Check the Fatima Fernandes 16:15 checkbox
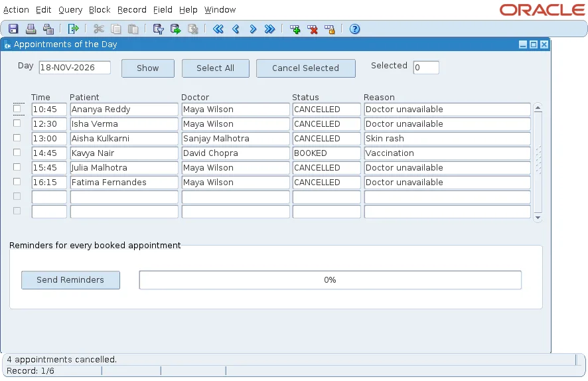Screen dimensions: 588x381 click(17, 182)
